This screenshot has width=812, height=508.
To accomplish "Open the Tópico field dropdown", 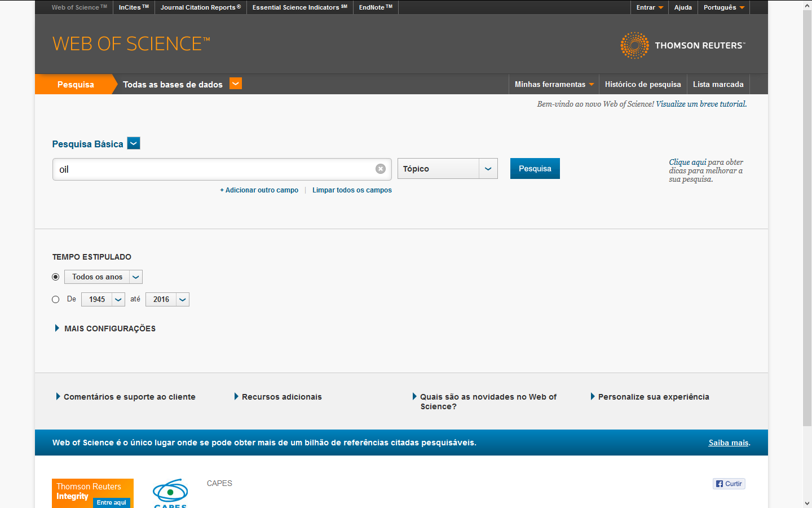I will pos(448,169).
